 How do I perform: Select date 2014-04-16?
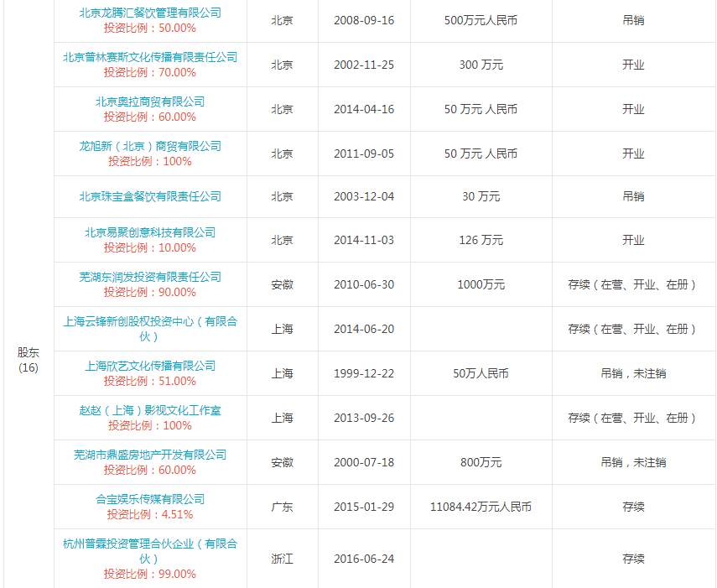tap(364, 109)
